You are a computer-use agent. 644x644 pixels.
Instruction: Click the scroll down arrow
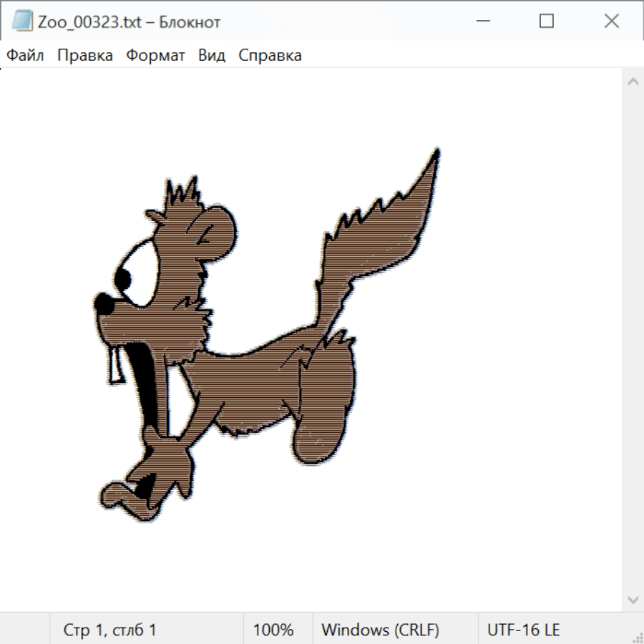tap(633, 598)
